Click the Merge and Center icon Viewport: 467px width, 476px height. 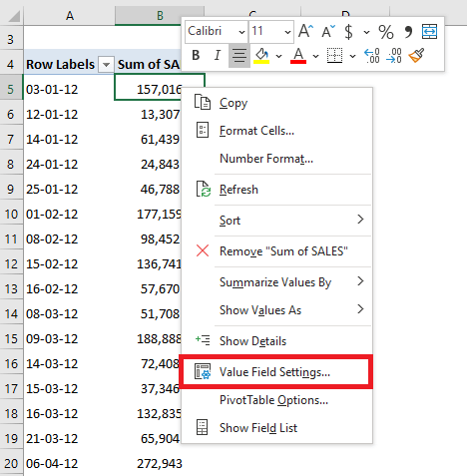coord(429,32)
